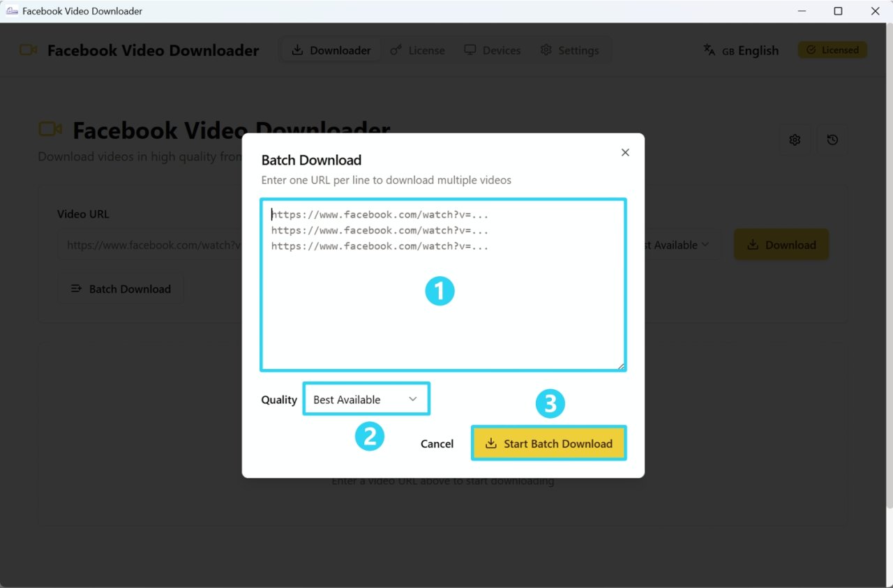Click the gear icon near top-right of page
This screenshot has width=893, height=588.
[795, 140]
